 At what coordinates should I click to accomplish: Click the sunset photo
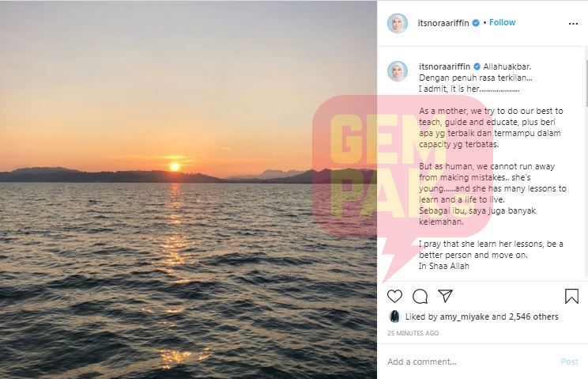188,190
